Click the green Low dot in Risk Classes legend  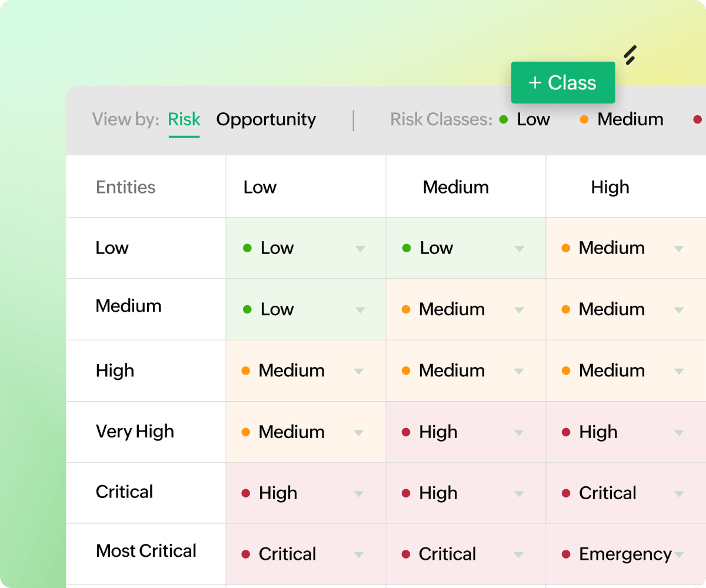[503, 119]
